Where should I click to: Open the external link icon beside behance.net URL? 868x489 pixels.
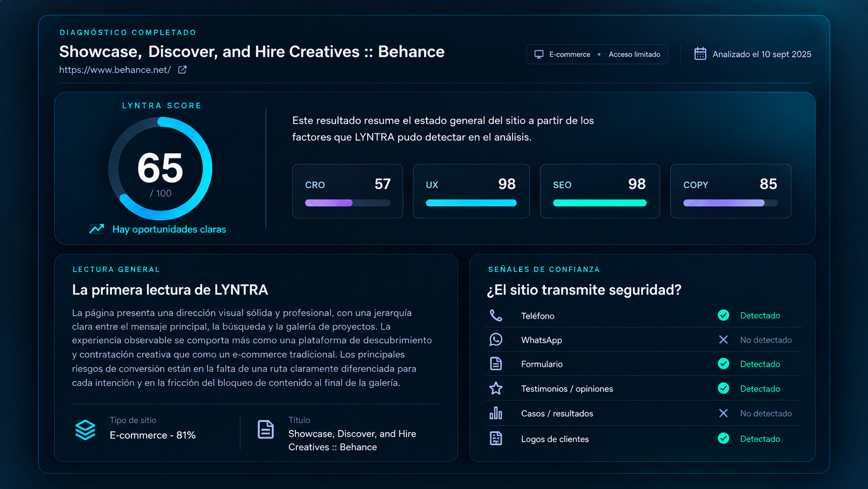click(182, 70)
